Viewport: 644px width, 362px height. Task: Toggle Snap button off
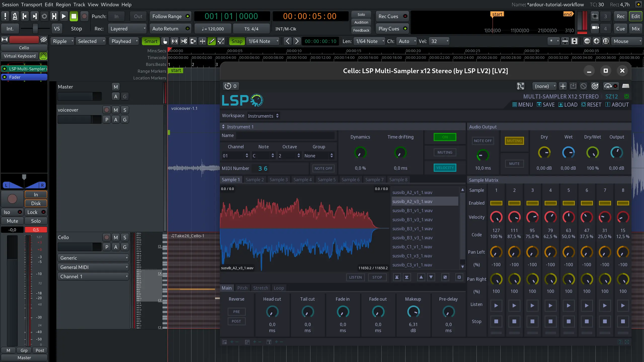tap(237, 41)
